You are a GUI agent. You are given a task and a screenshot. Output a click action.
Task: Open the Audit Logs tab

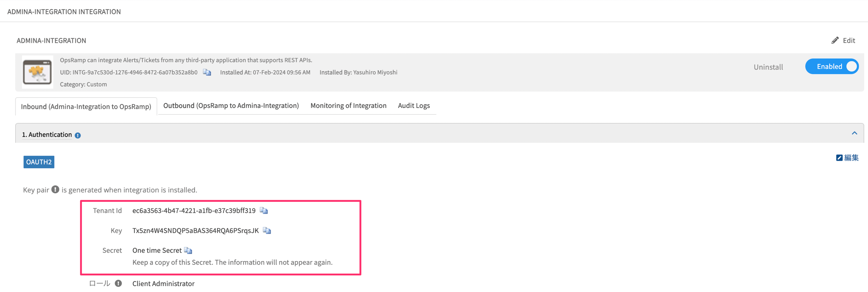coord(414,106)
